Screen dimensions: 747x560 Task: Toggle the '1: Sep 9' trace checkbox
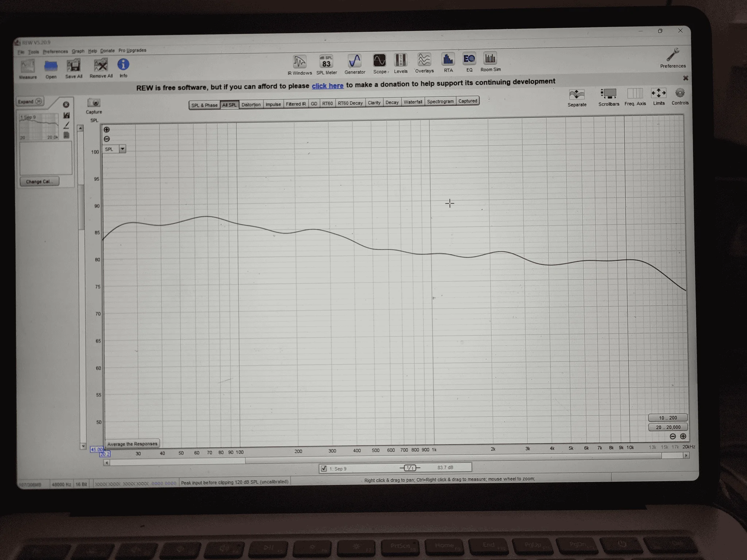coord(324,468)
